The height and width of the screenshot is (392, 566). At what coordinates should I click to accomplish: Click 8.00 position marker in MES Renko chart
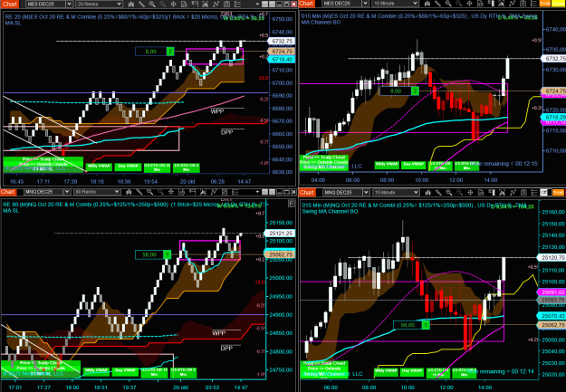155,52
